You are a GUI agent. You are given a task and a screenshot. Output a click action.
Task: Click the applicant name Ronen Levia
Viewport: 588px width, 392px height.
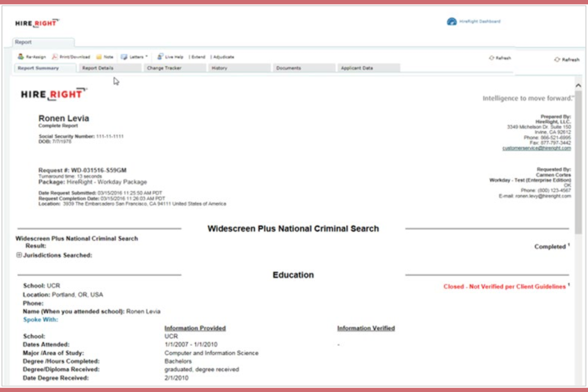tap(64, 118)
